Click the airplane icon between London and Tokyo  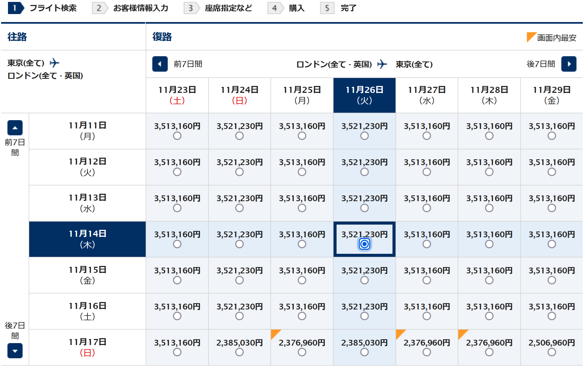(382, 64)
